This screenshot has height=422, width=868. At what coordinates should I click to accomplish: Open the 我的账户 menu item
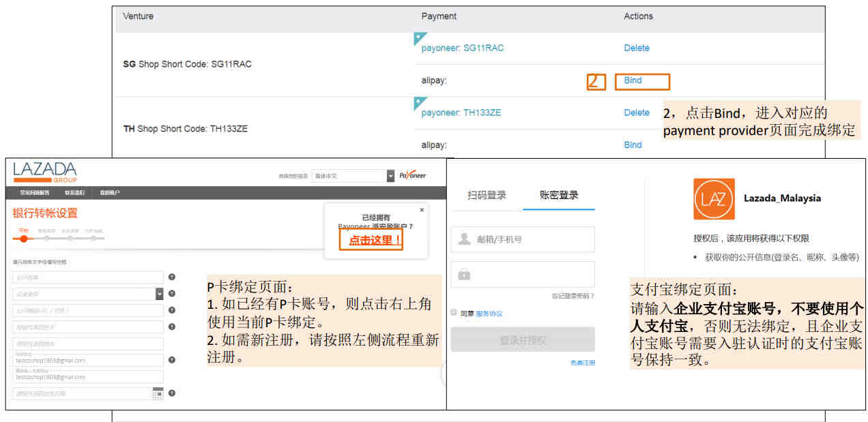click(110, 193)
